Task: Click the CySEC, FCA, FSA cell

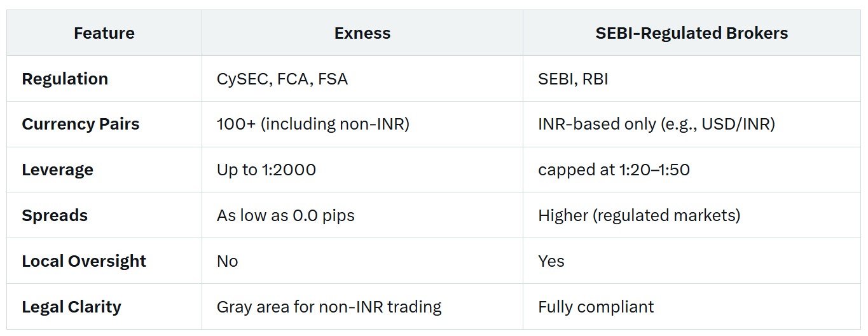Action: [x=282, y=79]
